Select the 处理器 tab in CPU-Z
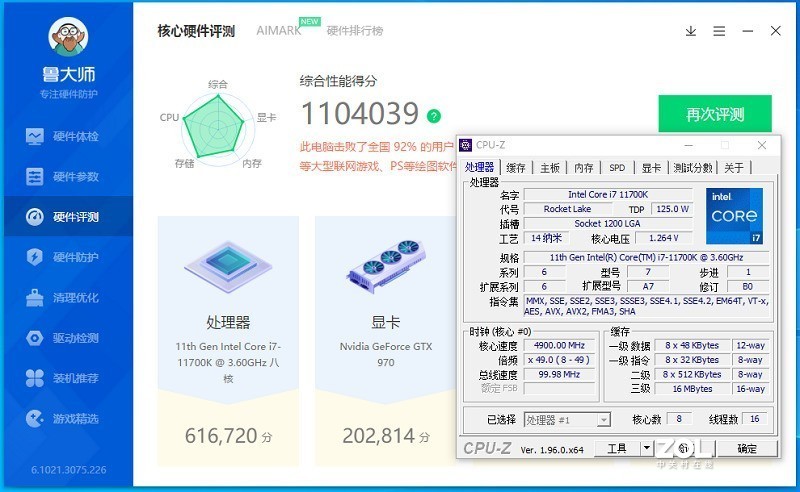 (x=479, y=167)
